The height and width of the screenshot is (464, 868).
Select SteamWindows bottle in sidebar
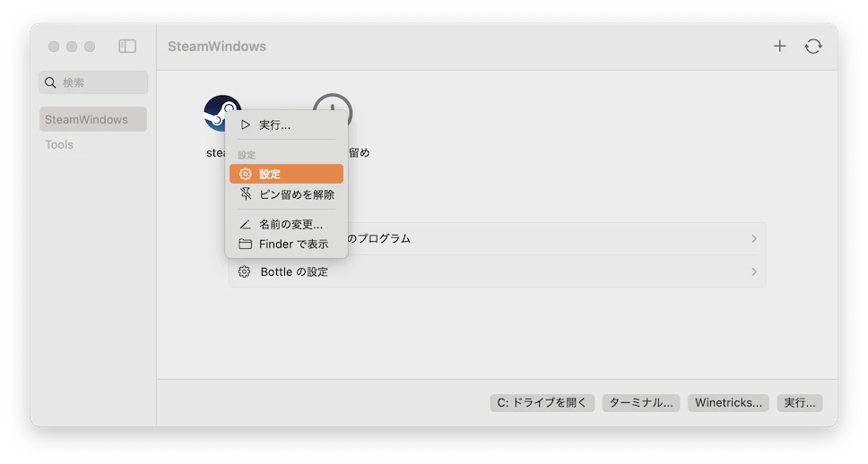pos(93,119)
